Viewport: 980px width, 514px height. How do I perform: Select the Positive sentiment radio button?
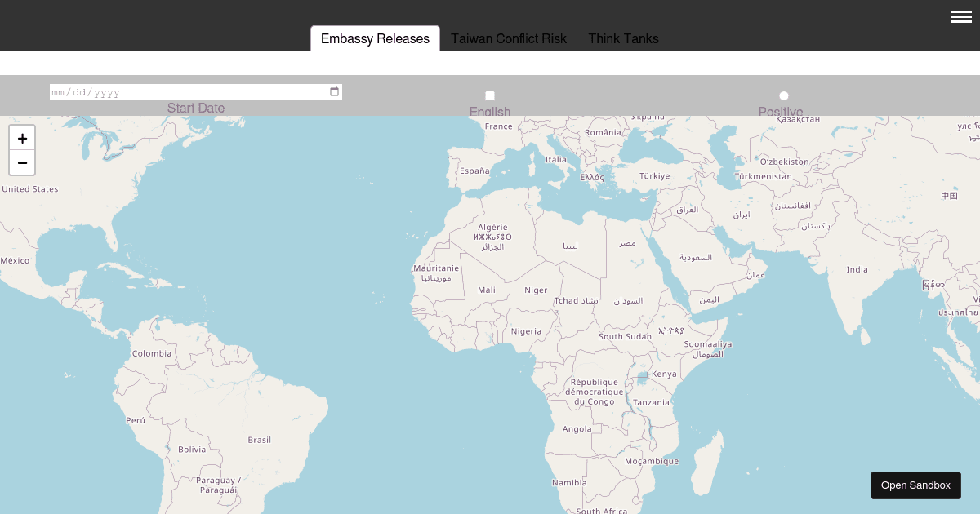pyautogui.click(x=784, y=95)
